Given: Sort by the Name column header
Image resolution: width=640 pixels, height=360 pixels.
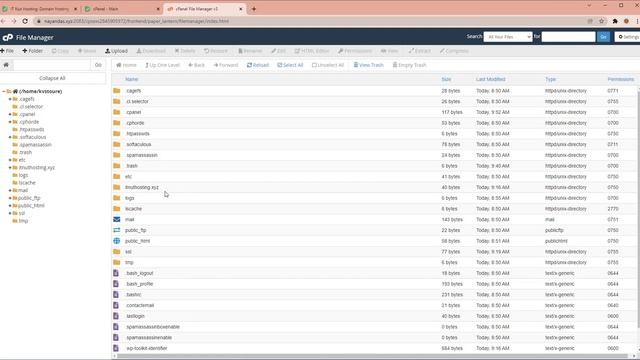Looking at the screenshot, I should (x=131, y=79).
